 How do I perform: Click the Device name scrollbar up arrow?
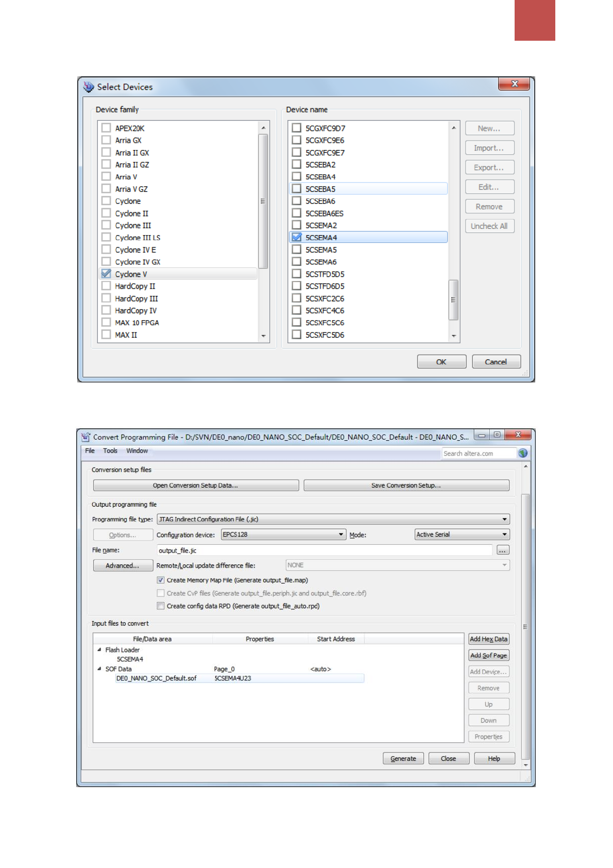tap(454, 127)
